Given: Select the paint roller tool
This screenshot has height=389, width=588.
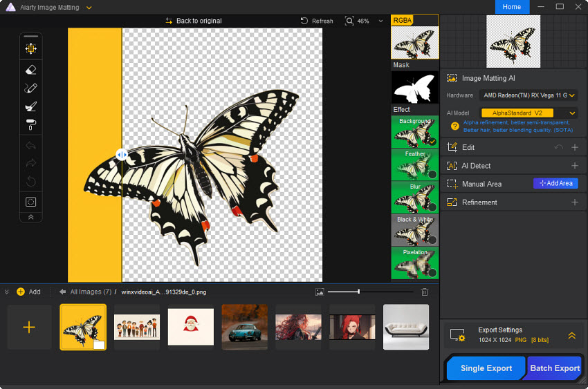Looking at the screenshot, I should pyautogui.click(x=30, y=125).
